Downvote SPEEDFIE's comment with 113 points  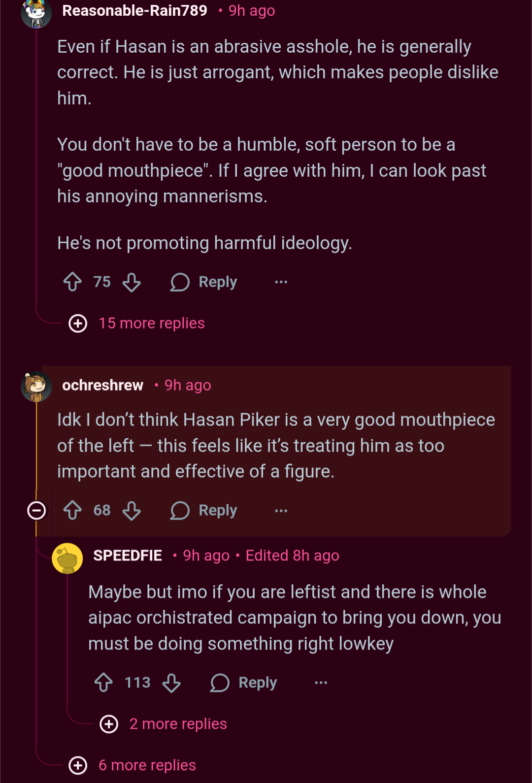[171, 683]
